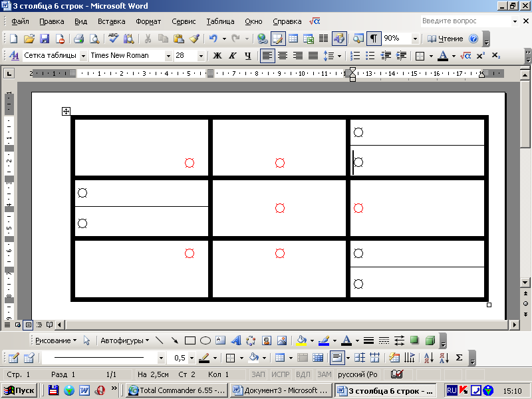Cut selection with the scissors icon
Image resolution: width=532 pixels, height=399 pixels.
pos(148,39)
